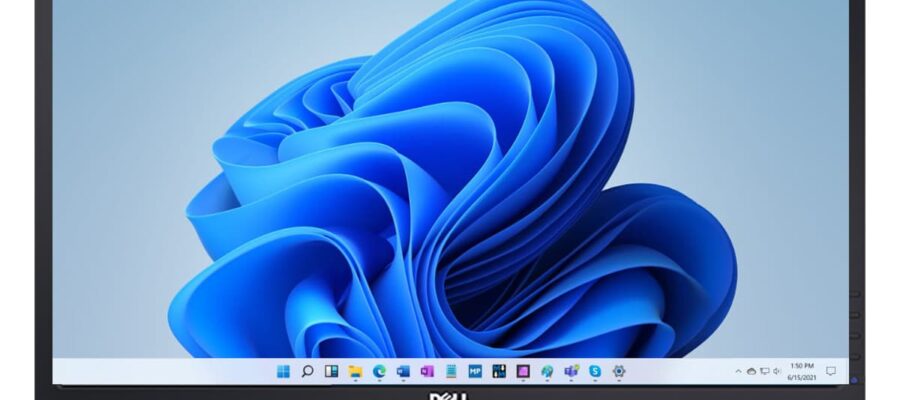The width and height of the screenshot is (900, 400).
Task: Launch the blue MP app
Action: [x=475, y=371]
